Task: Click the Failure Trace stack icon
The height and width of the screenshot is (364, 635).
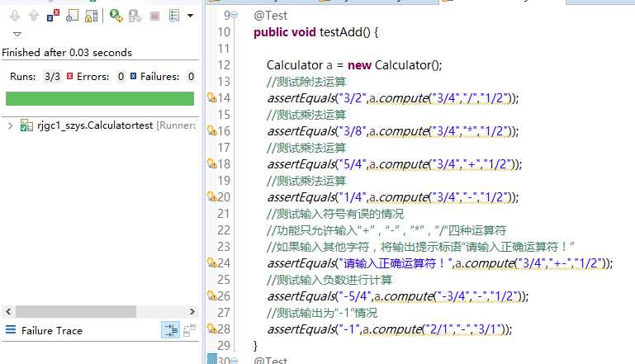Action: pos(11,330)
